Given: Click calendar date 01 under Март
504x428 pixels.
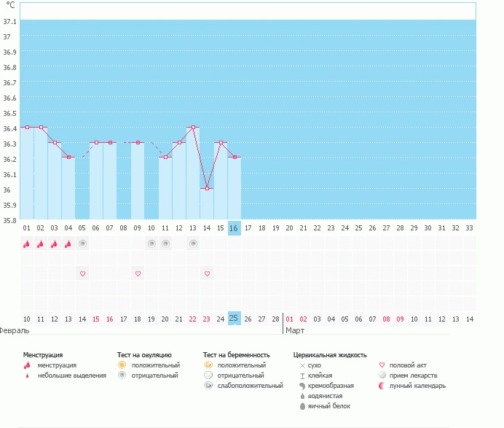Looking at the screenshot, I should [x=289, y=319].
